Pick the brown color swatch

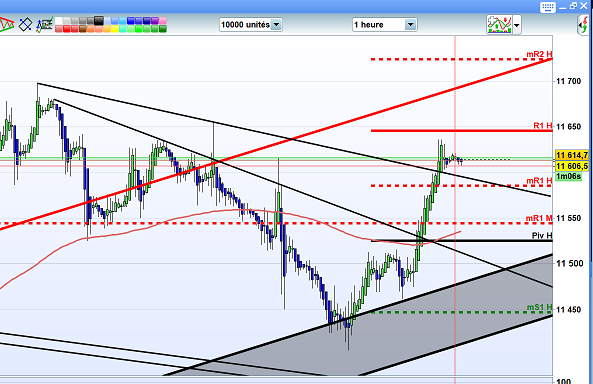82,29
